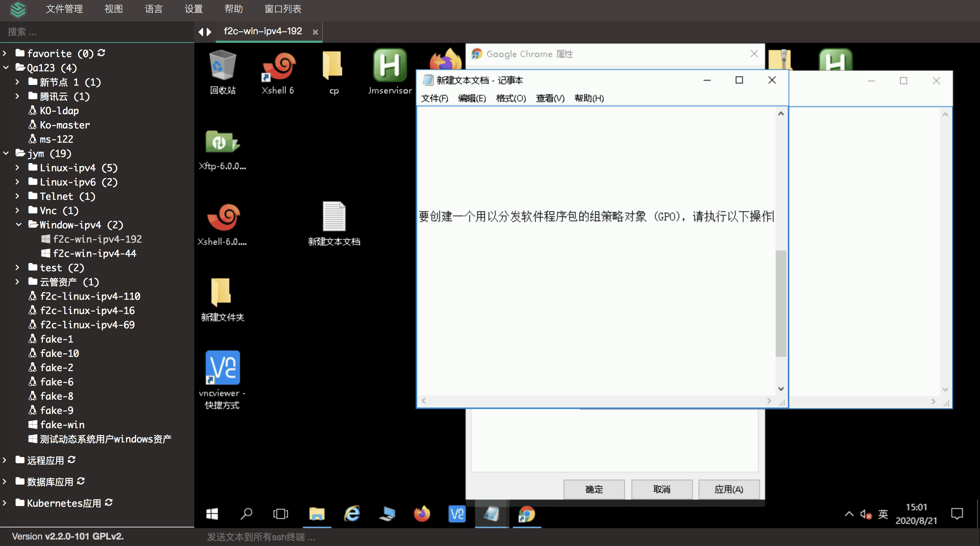Open VNC Viewer from taskbar
Screen dimensions: 980x546
(x=457, y=514)
